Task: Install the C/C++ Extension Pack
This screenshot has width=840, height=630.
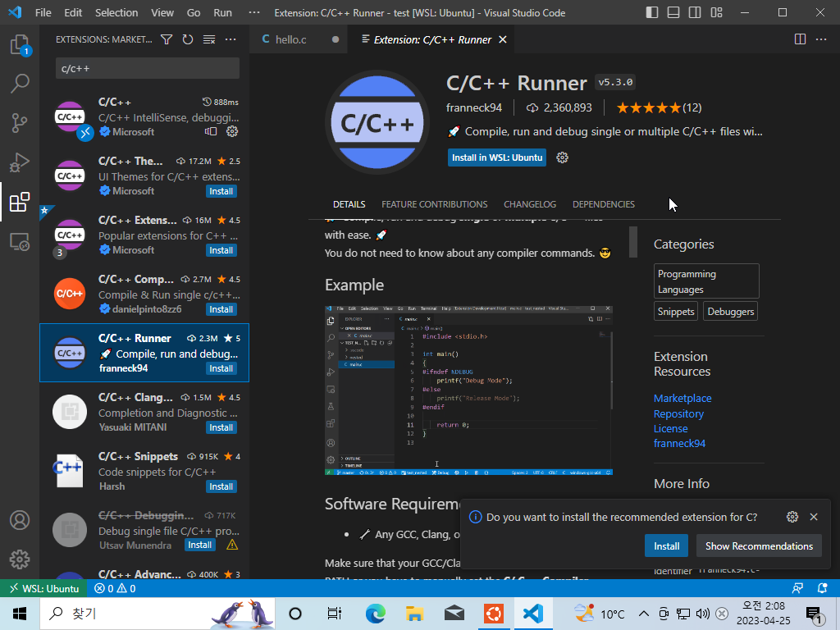Action: pos(221,250)
